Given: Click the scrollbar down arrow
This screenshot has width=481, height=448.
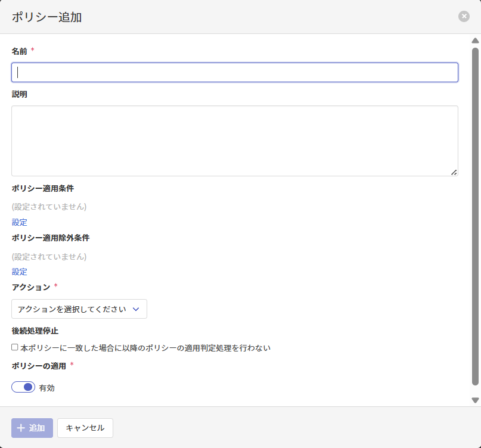Looking at the screenshot, I should [x=475, y=400].
